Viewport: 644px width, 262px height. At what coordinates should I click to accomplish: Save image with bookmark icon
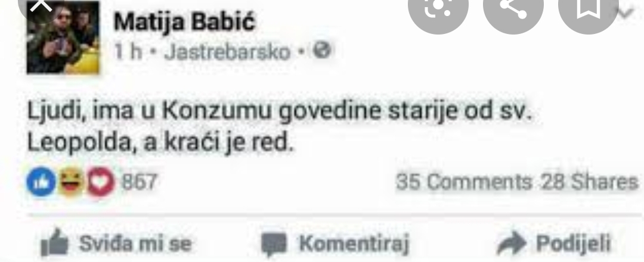(588, 8)
